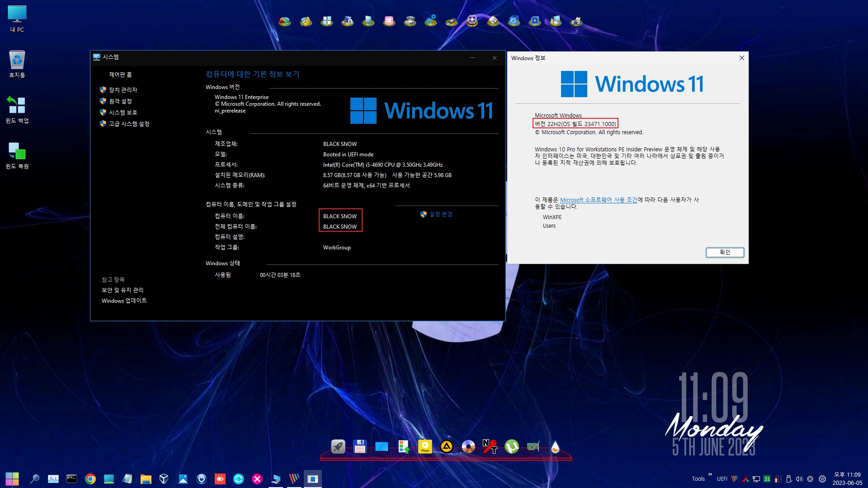Open the 내 PC desktop icon
Screen dimensions: 868x488
pos(17,19)
